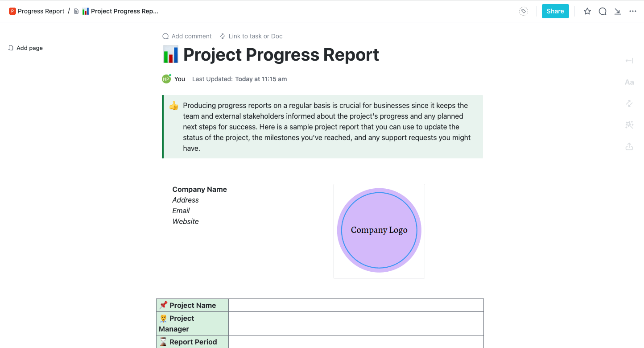Screen dimensions: 644x348
Task: Click the HP author avatar
Action: 166,79
